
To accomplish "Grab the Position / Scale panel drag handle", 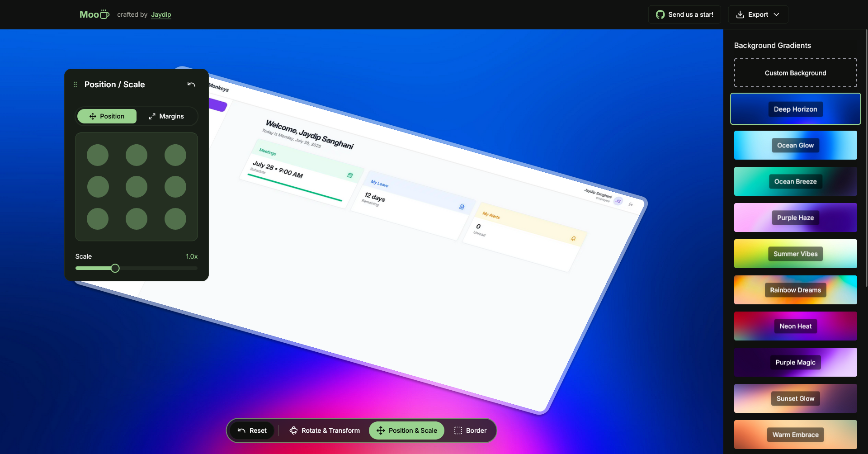I will pyautogui.click(x=75, y=85).
